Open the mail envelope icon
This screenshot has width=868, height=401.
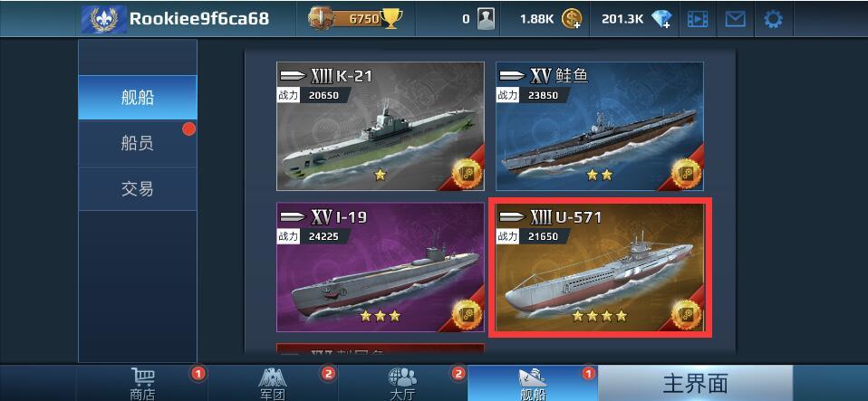point(735,19)
